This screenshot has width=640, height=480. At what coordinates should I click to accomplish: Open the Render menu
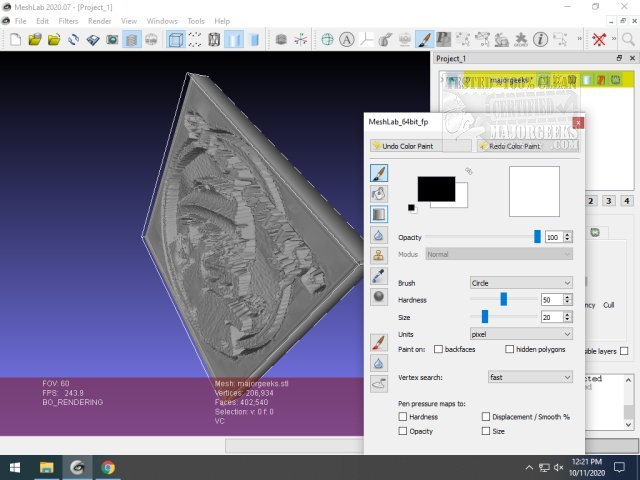pyautogui.click(x=99, y=21)
